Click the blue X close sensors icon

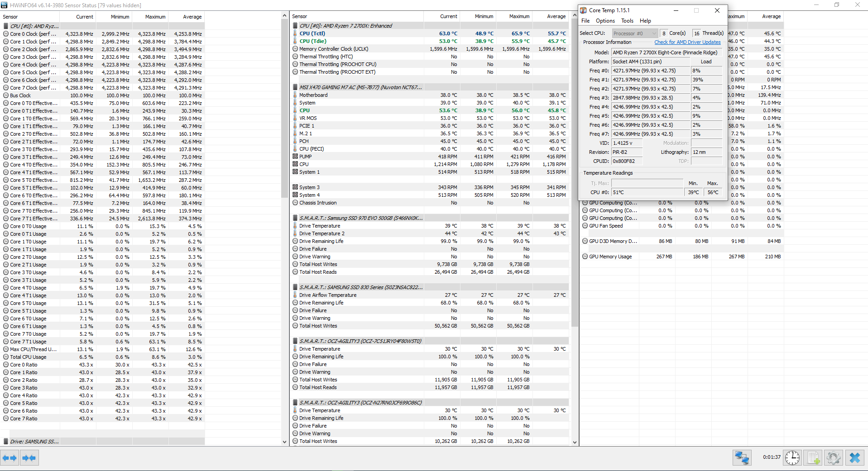click(855, 458)
